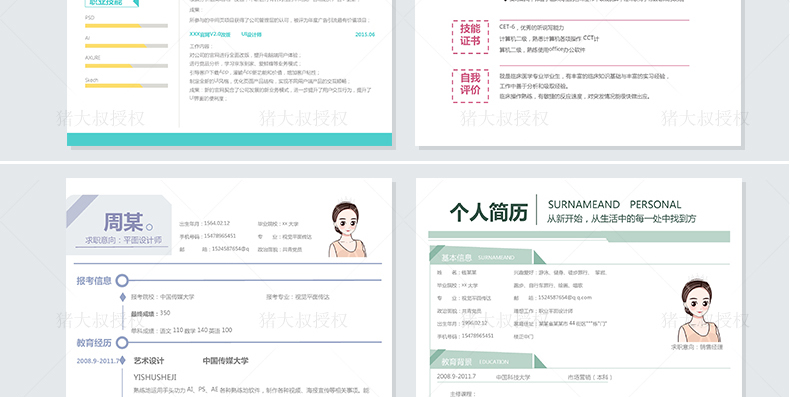790x397 pixels.
Task: Click the XXX官网V2.0改版 project title
Action: tap(210, 34)
